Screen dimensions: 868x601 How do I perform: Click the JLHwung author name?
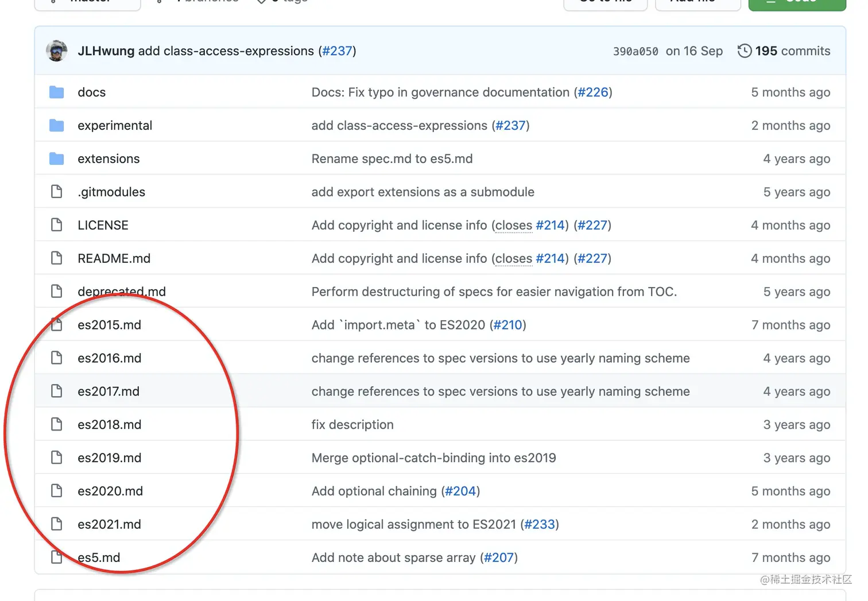[106, 51]
